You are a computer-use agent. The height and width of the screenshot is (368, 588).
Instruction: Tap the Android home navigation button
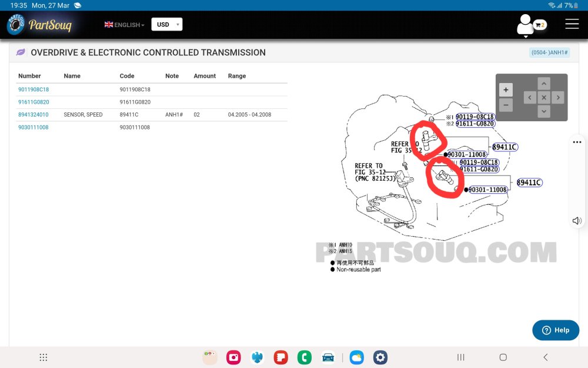503,357
